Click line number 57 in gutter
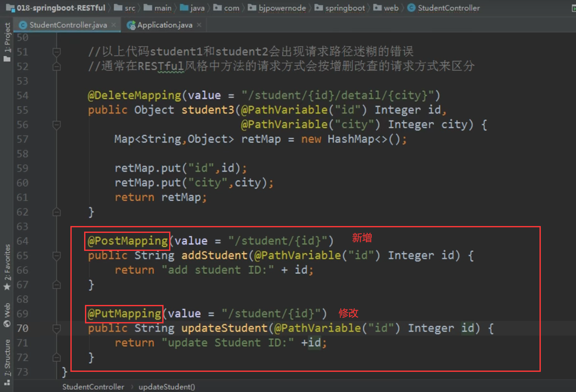The image size is (576, 392). point(22,139)
